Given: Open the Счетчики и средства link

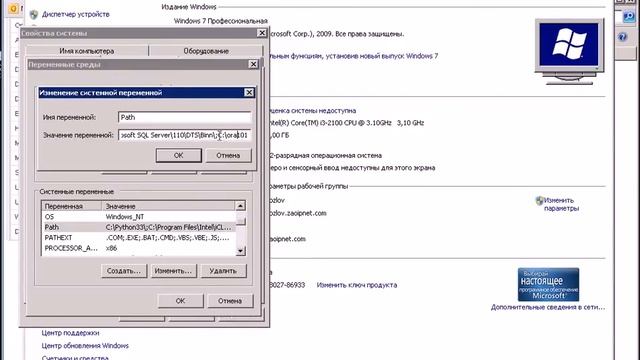Looking at the screenshot, I should tap(75, 358).
